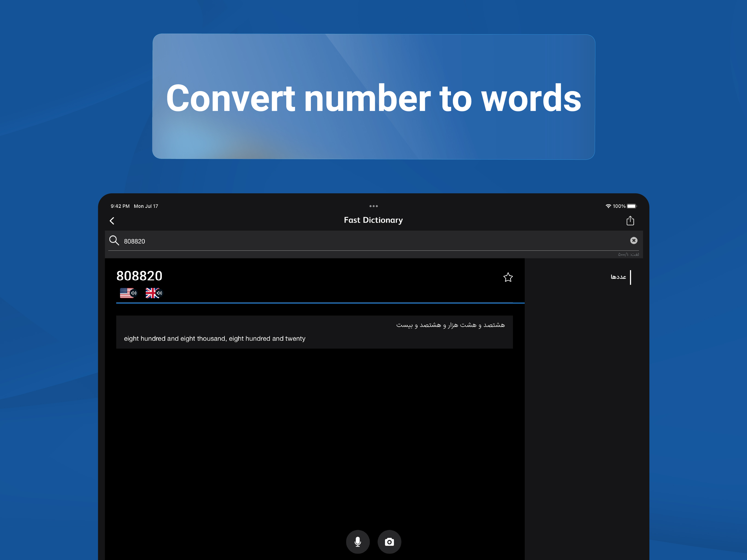Tap the Persian translation text line
This screenshot has height=560, width=747.
450,325
